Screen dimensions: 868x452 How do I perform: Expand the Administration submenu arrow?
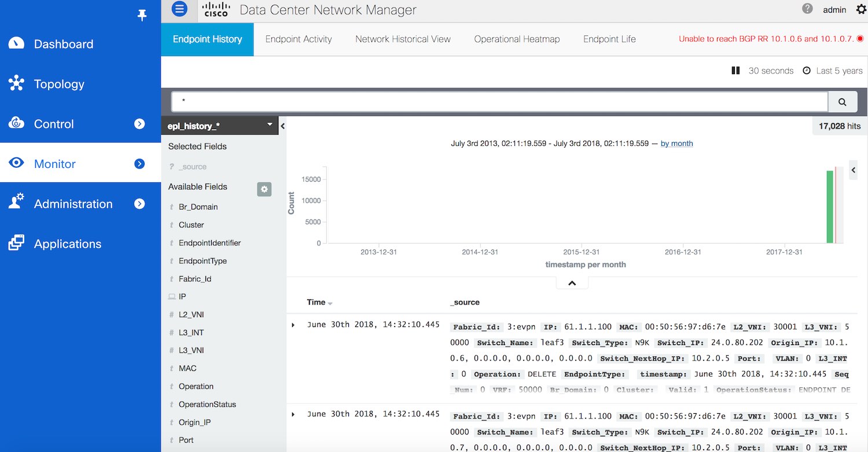(x=139, y=204)
